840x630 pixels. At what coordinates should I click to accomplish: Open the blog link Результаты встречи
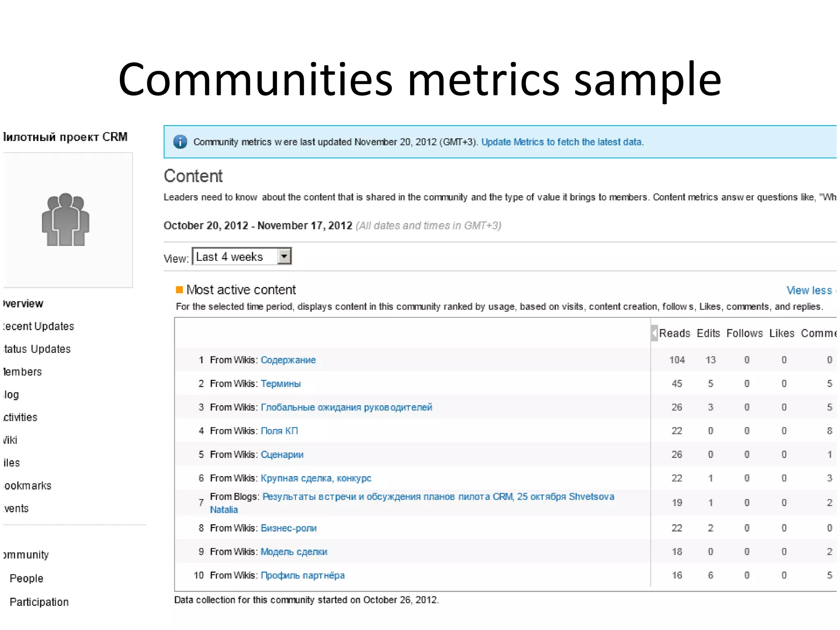[412, 503]
